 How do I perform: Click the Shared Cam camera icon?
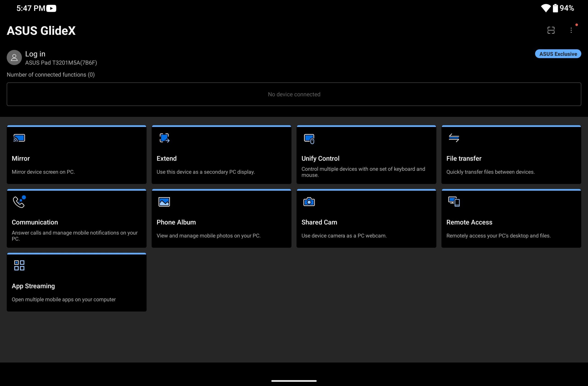309,202
